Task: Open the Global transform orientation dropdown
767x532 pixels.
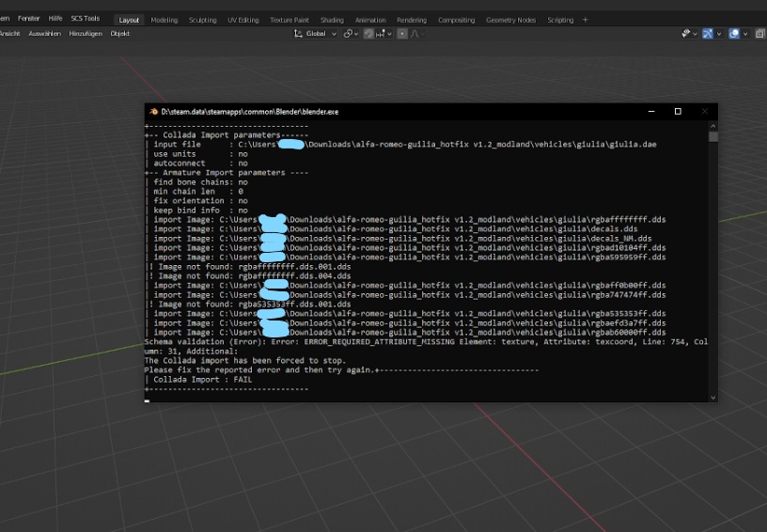Action: (x=315, y=34)
